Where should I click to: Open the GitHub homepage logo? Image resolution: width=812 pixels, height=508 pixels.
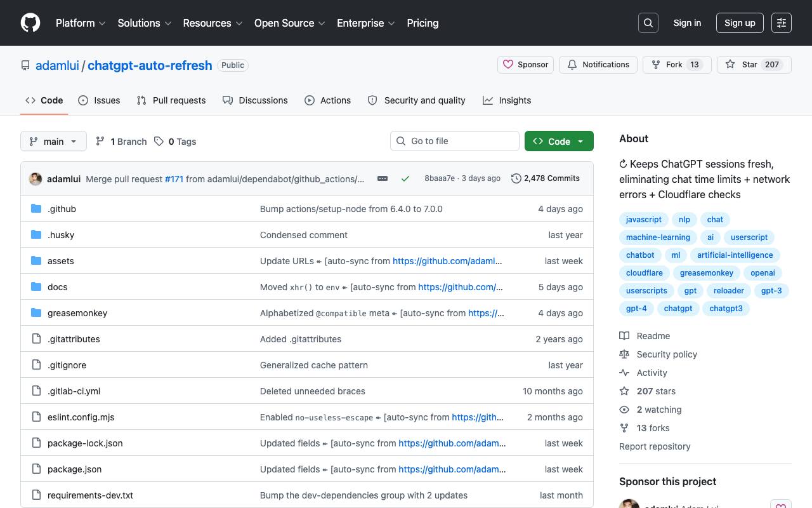pyautogui.click(x=30, y=23)
